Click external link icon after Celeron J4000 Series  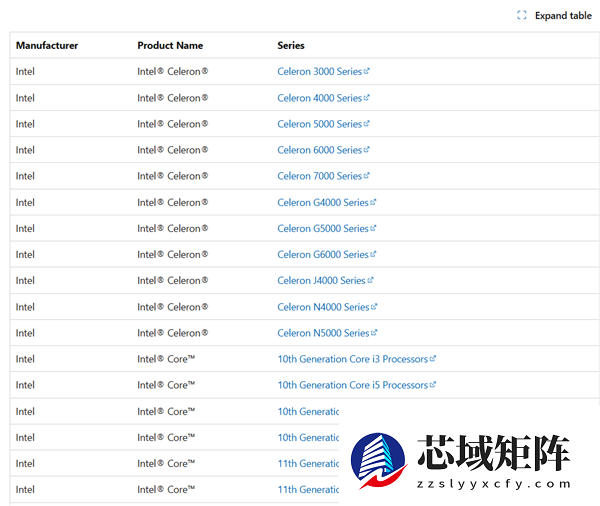point(370,280)
